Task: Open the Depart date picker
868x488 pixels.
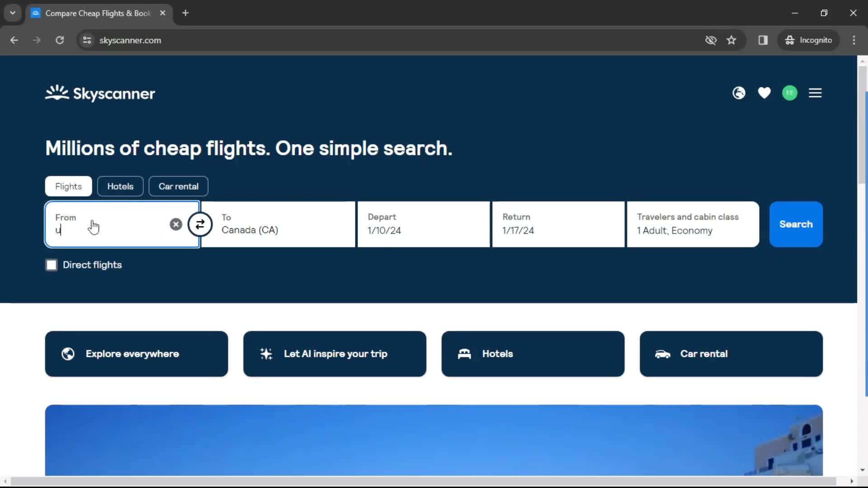Action: click(x=423, y=224)
